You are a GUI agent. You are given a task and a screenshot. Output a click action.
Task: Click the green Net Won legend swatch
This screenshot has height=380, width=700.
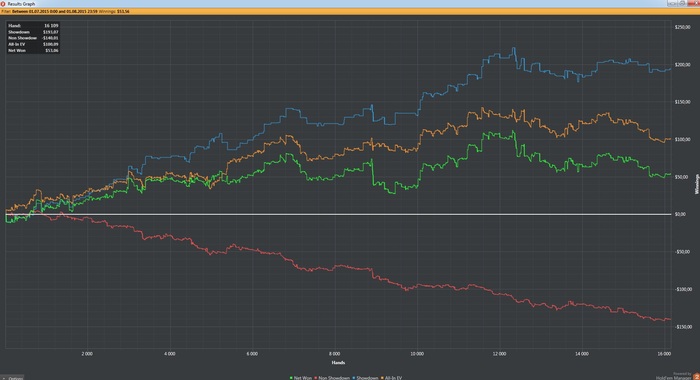292,378
